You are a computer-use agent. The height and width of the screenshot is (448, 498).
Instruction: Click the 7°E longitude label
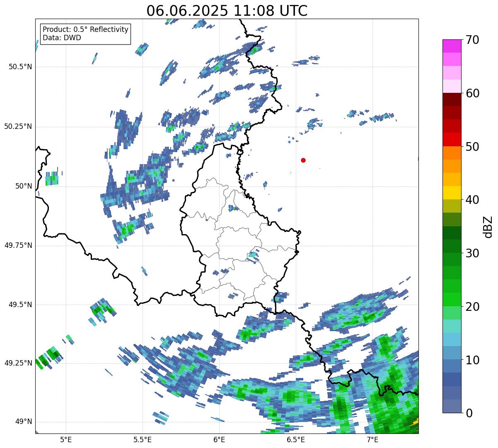[x=372, y=440]
